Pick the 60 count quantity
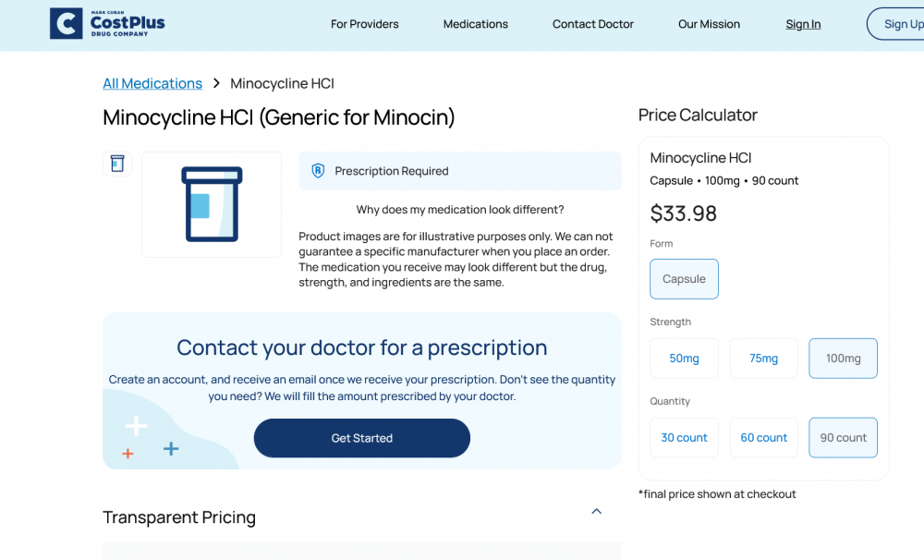This screenshot has height=560, width=924. coord(763,438)
